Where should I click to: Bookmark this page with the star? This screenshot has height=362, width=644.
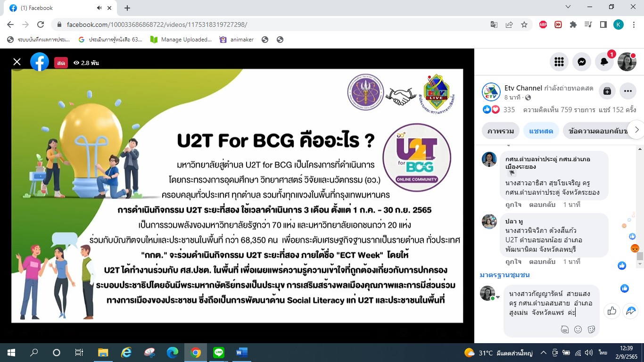click(x=524, y=25)
